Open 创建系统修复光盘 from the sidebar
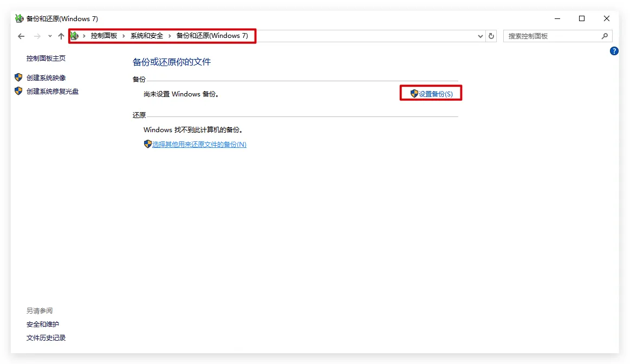The image size is (630, 364). click(x=53, y=92)
